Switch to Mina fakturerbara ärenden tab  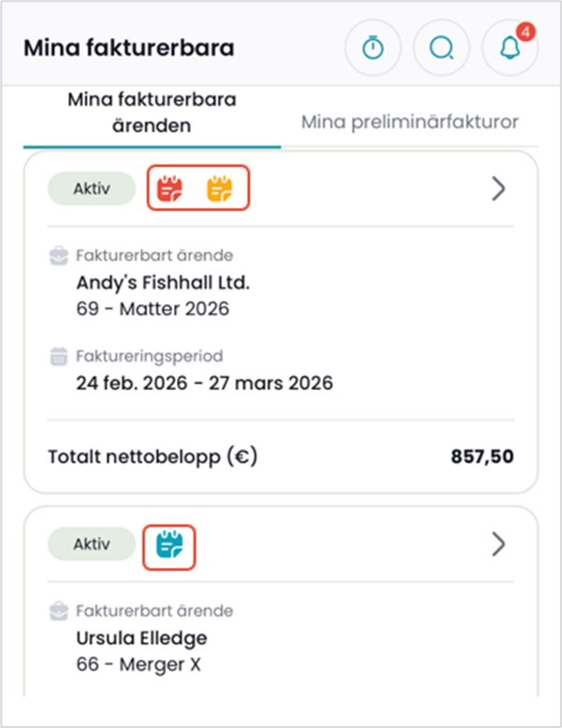pos(151,113)
